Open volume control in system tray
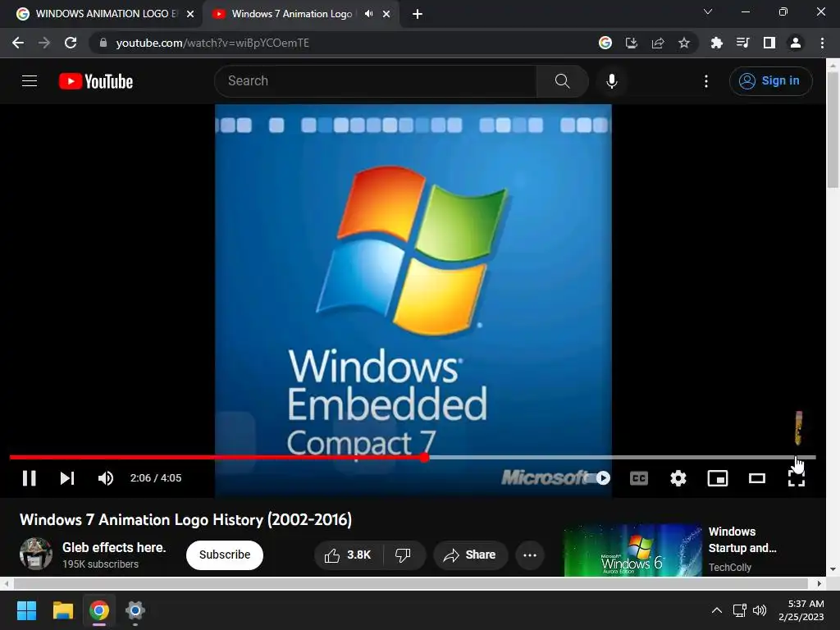This screenshot has height=630, width=840. click(x=759, y=610)
